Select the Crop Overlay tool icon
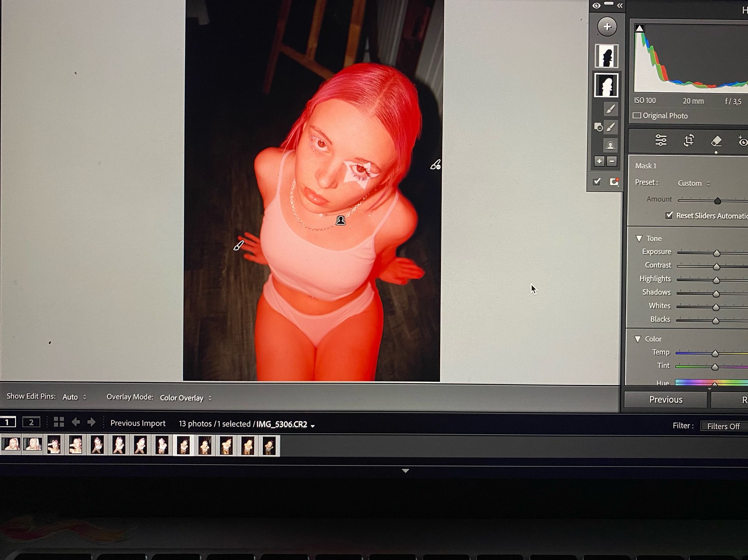 click(x=688, y=140)
